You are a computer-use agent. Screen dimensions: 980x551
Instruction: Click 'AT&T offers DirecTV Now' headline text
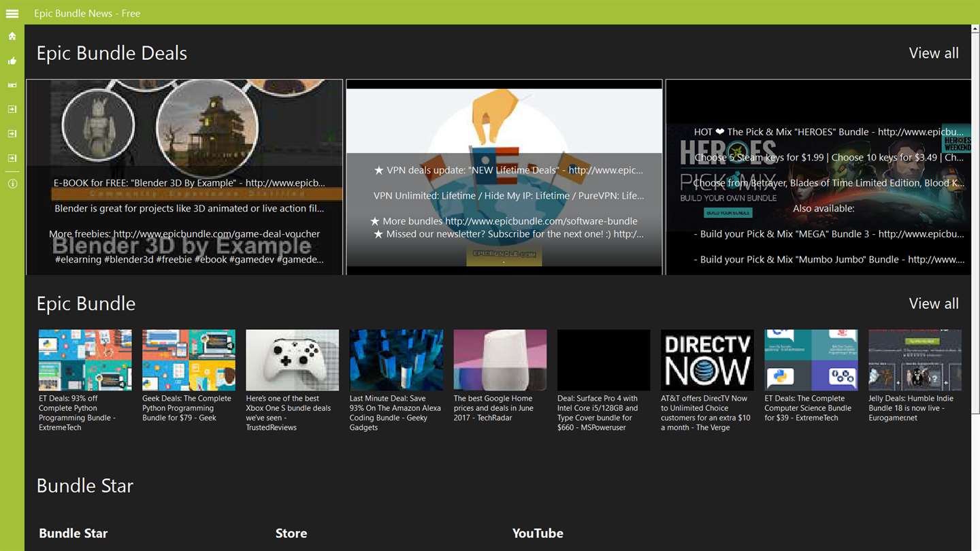pyautogui.click(x=706, y=413)
